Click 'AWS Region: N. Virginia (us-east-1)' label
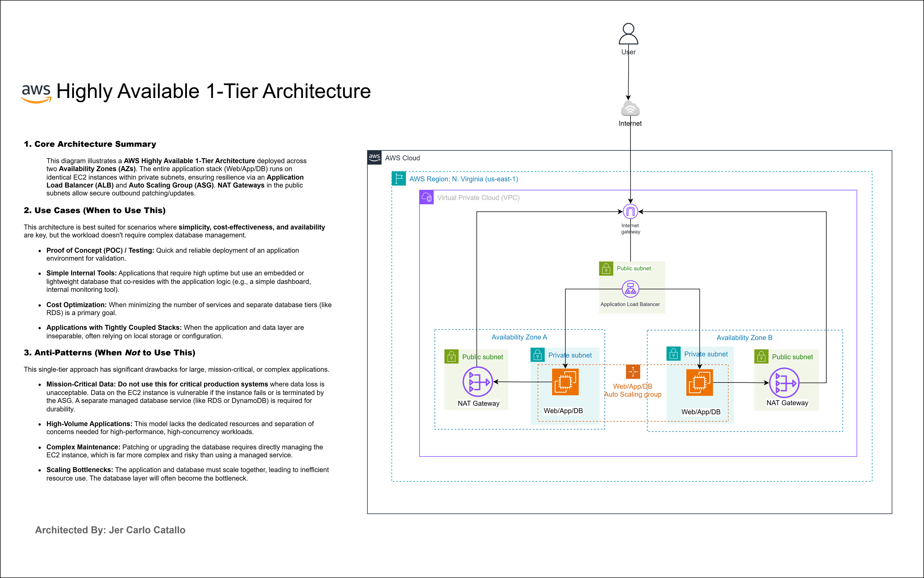924x578 pixels. (463, 179)
